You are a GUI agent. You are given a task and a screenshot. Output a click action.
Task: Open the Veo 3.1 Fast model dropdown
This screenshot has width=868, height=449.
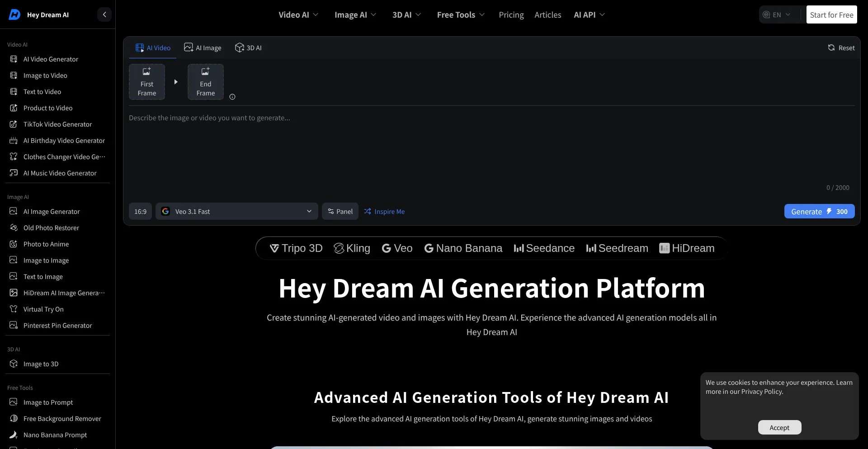coord(237,211)
